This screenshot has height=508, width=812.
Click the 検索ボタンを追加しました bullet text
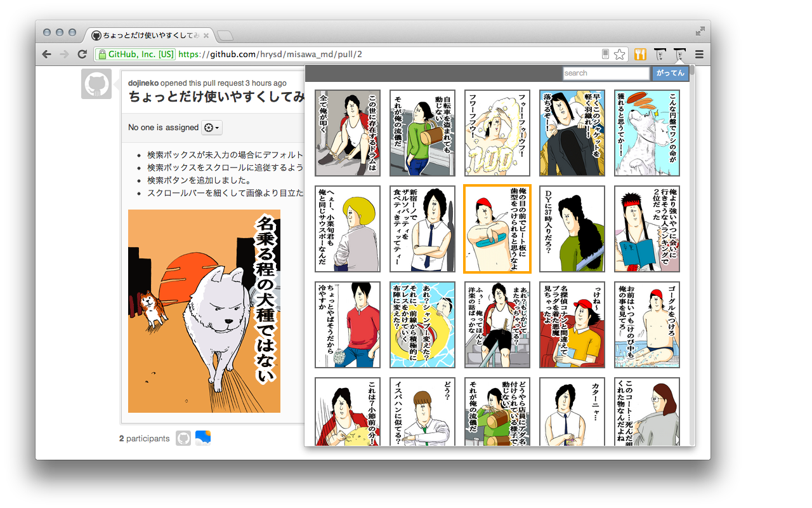click(x=200, y=180)
